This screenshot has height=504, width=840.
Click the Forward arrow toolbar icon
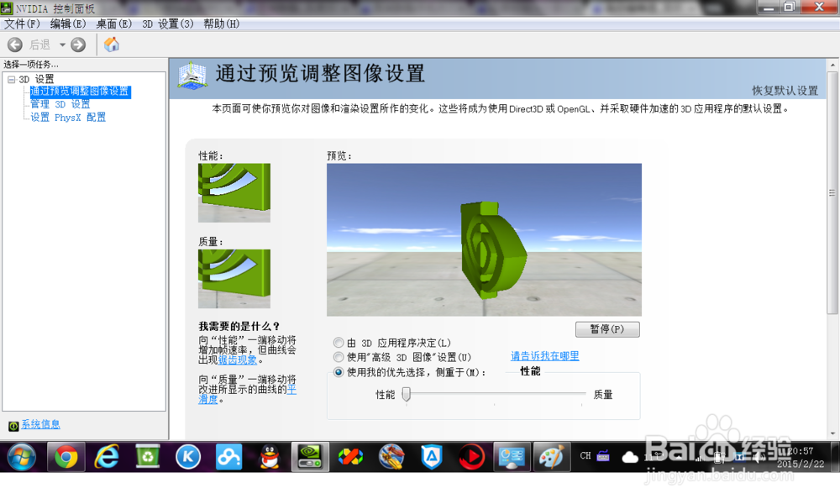pyautogui.click(x=78, y=45)
